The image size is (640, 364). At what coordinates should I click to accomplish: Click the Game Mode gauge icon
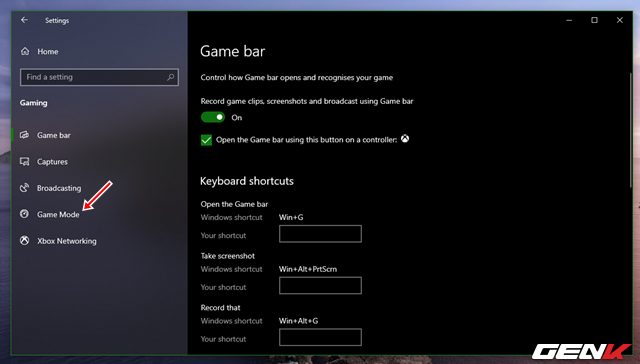pos(24,214)
